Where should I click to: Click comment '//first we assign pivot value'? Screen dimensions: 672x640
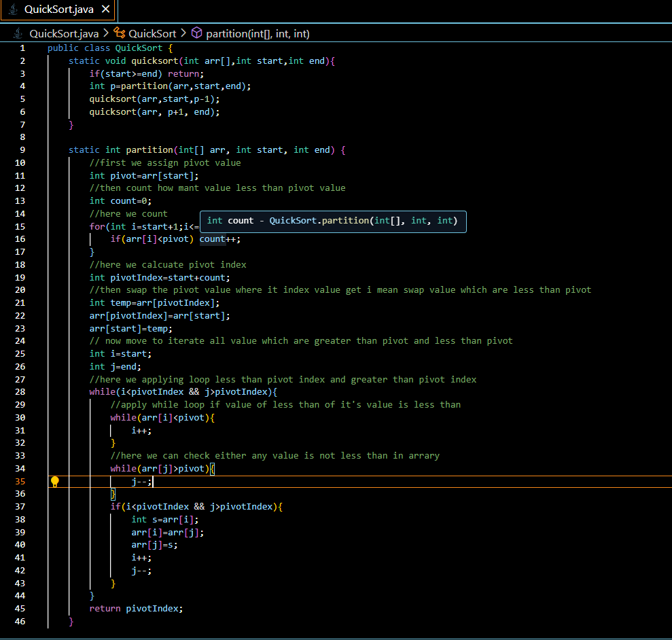click(x=165, y=163)
